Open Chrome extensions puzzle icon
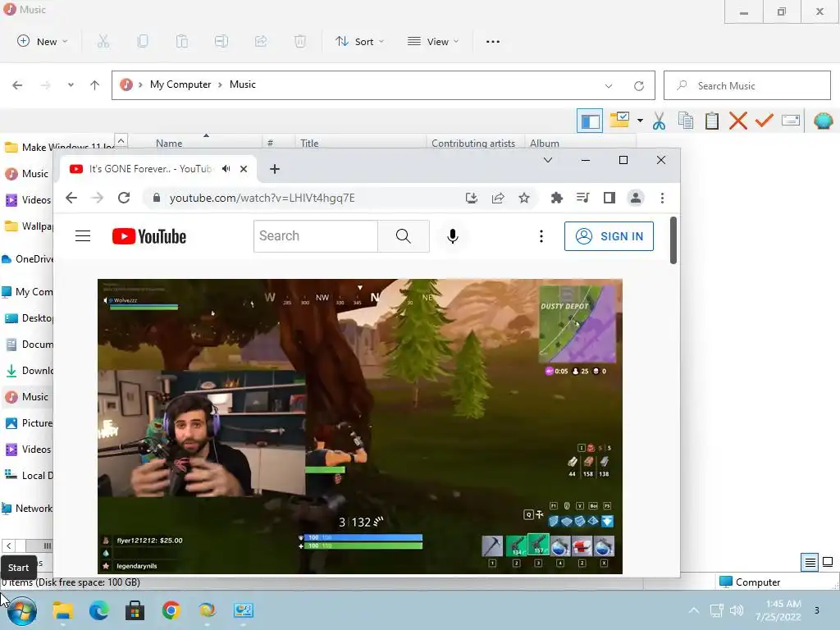 pos(557,198)
